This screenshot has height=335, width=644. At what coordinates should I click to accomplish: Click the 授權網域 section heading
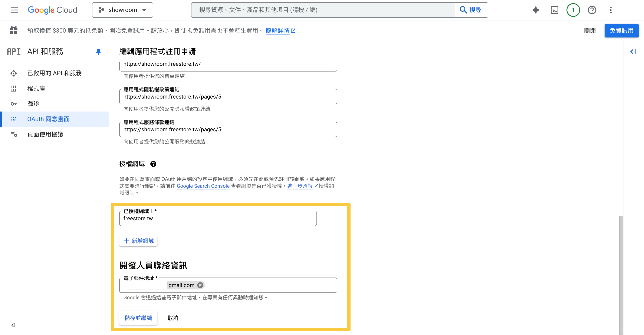(132, 164)
